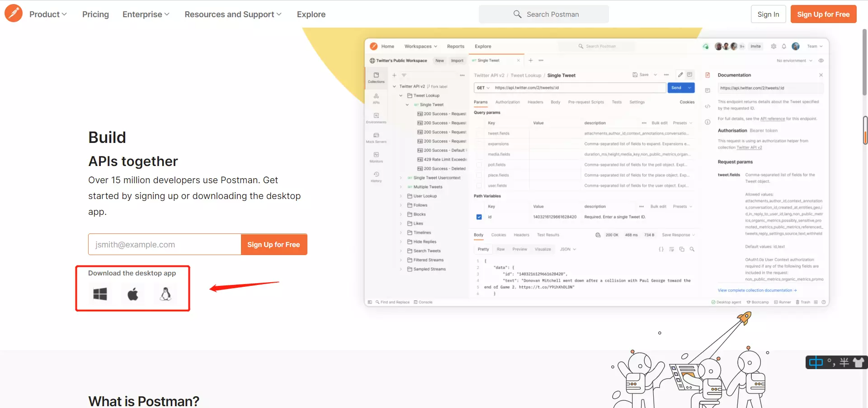Image resolution: width=868 pixels, height=408 pixels.
Task: Toggle the environment quick-look eye icon
Action: coord(821,61)
